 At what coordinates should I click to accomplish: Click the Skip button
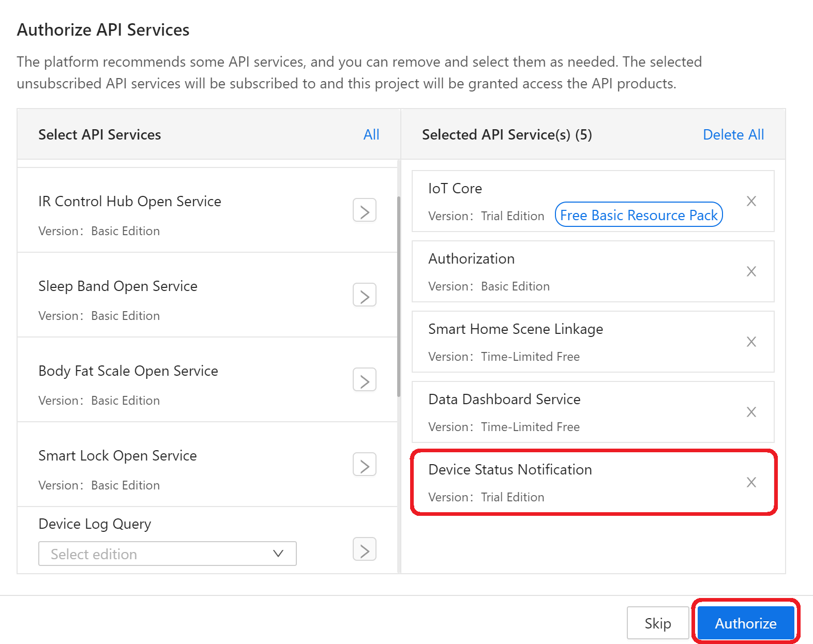(x=658, y=623)
